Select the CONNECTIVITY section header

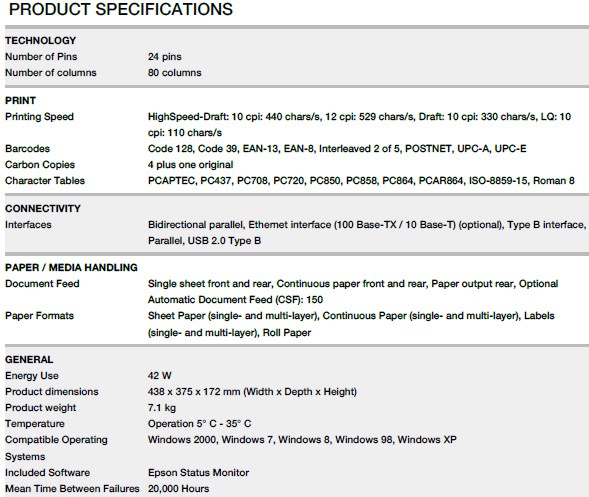coord(43,208)
